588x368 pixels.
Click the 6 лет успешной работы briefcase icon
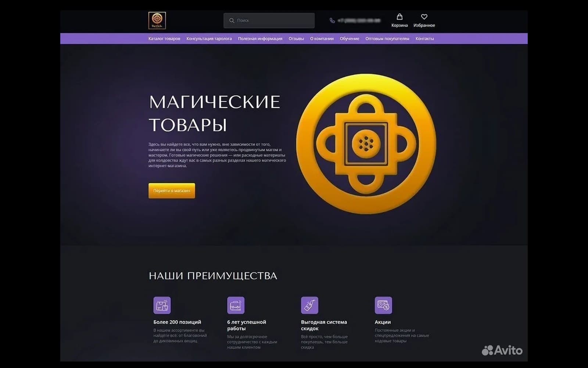pos(236,305)
